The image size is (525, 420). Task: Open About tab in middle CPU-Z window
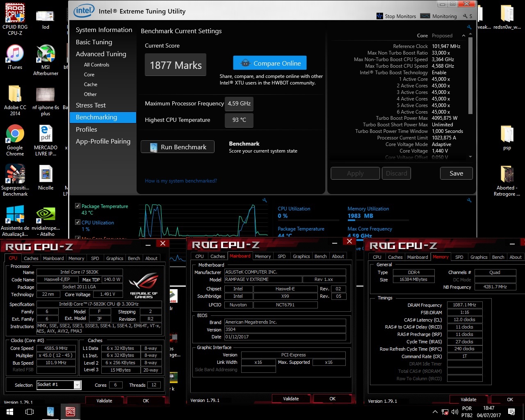(338, 256)
